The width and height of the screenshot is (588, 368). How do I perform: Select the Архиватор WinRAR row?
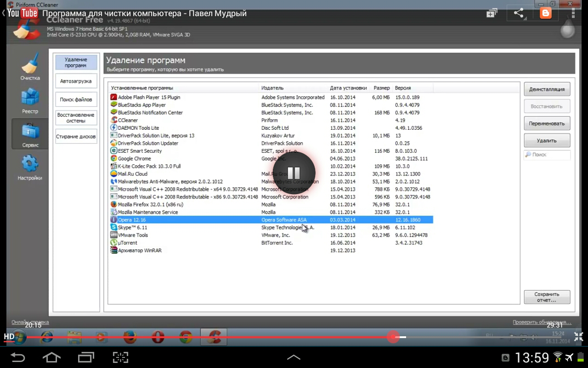click(271, 250)
